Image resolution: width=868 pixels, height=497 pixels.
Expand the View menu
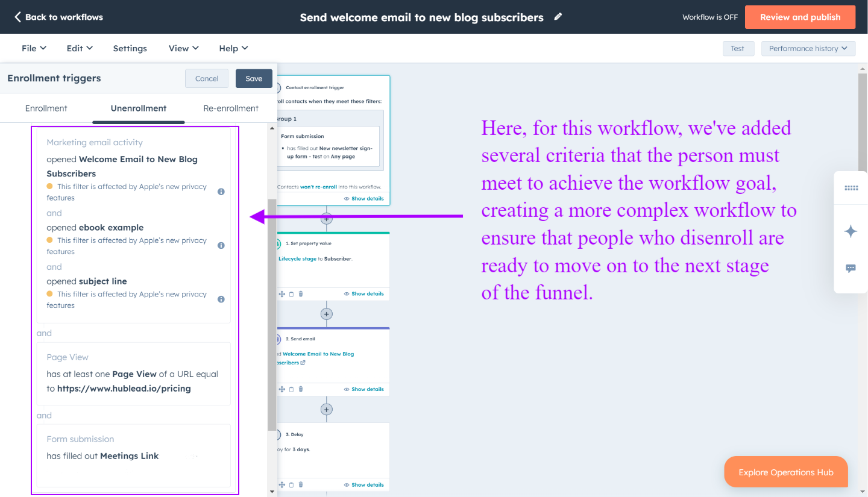point(184,48)
